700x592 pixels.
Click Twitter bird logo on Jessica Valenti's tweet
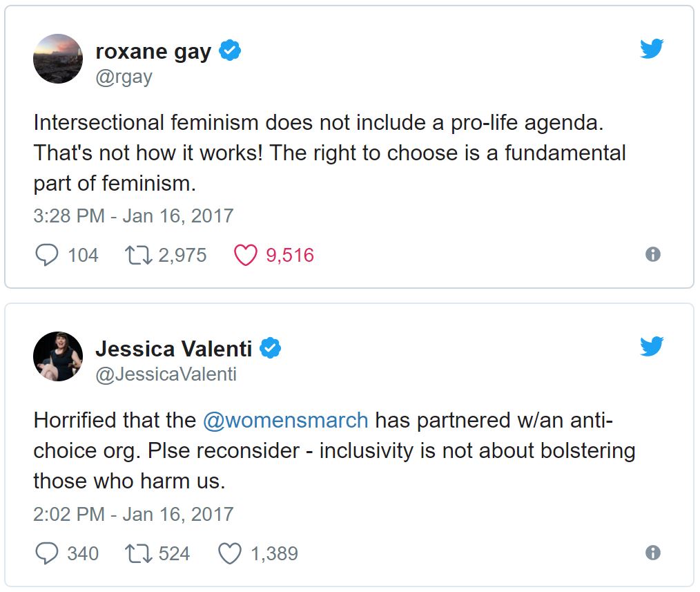651,347
